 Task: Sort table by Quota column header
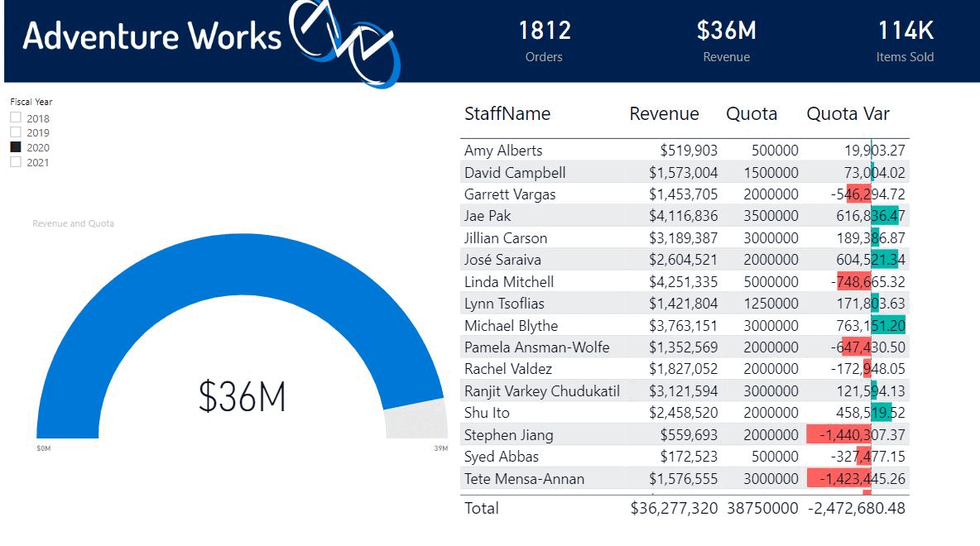[x=752, y=113]
